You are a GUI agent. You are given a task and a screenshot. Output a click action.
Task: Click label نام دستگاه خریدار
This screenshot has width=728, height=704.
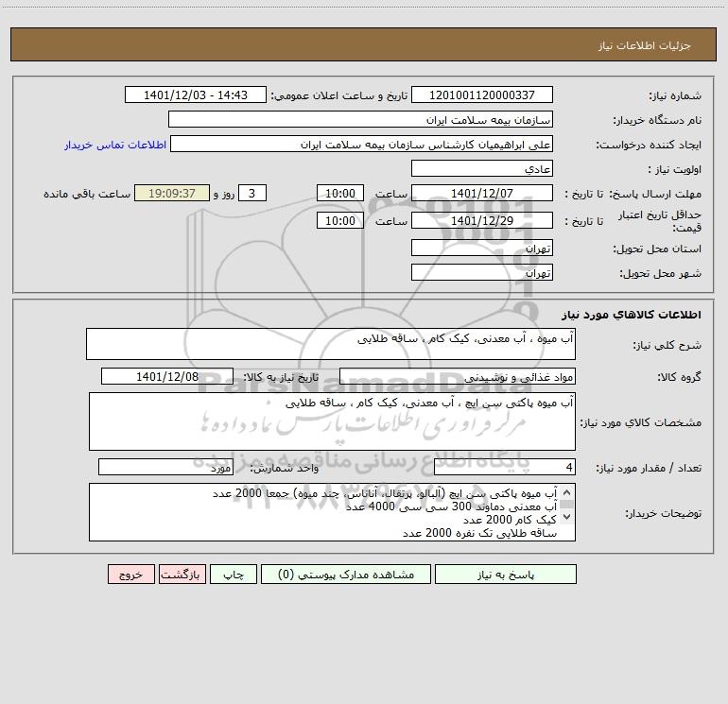tap(657, 121)
